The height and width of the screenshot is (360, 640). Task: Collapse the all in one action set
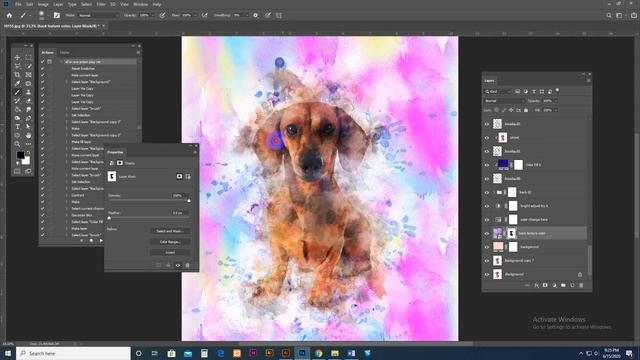61,62
